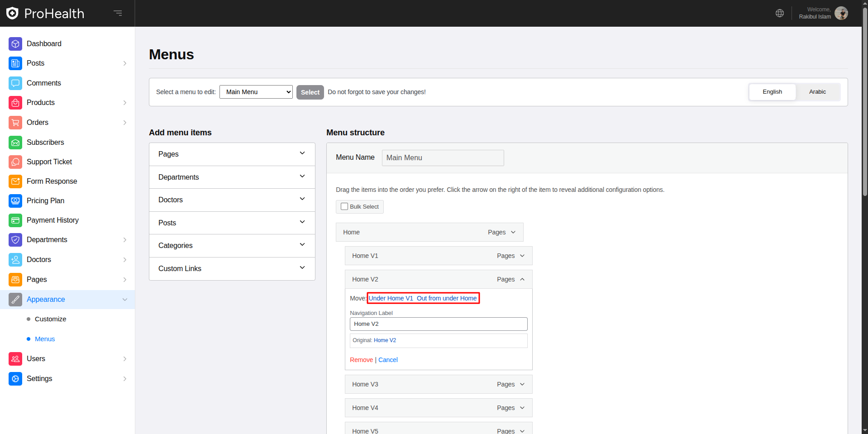The width and height of the screenshot is (868, 434).
Task: Expand the Home V1 item arrow
Action: click(522, 256)
